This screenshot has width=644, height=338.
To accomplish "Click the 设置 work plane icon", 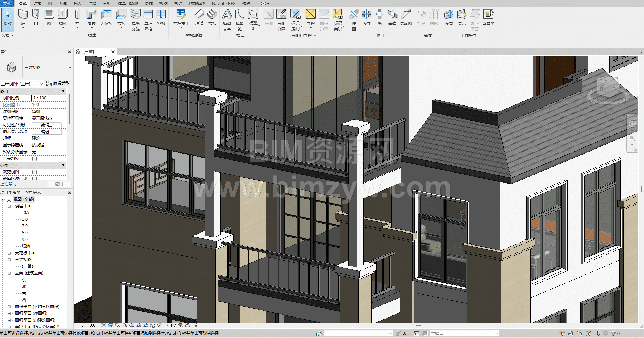I will [x=449, y=17].
